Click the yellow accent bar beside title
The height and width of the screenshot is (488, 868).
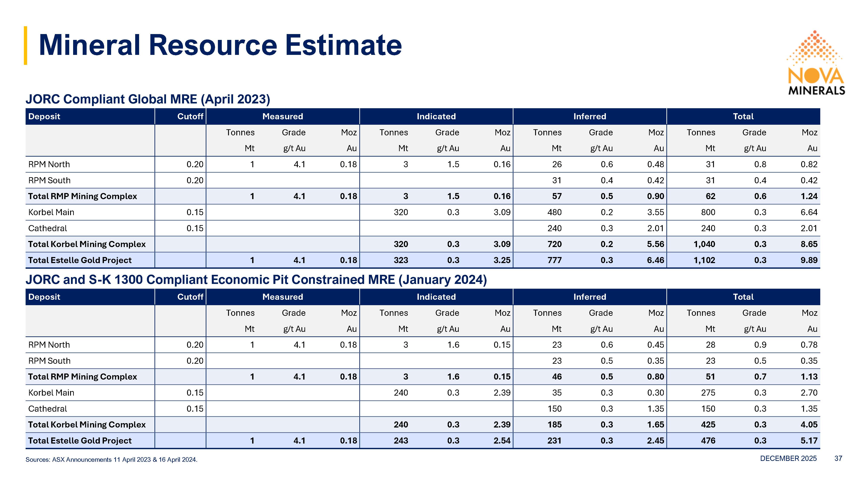26,46
